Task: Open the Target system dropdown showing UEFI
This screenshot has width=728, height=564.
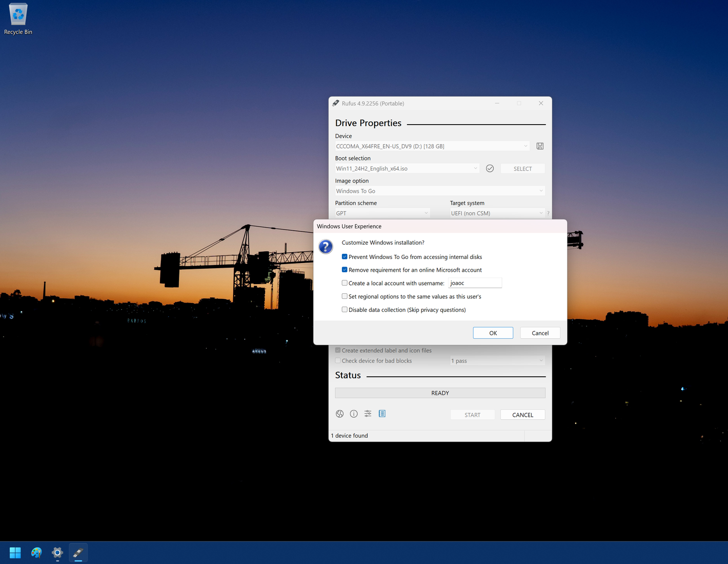Action: [x=541, y=213]
